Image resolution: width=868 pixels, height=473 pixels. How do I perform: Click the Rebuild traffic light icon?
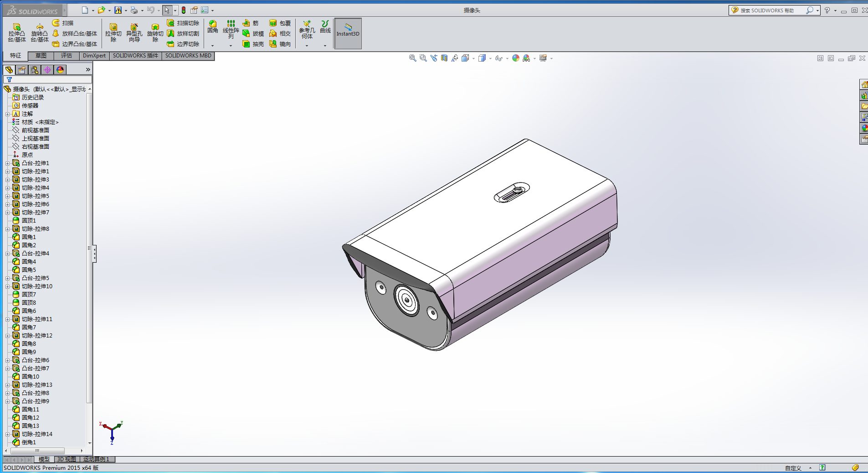pyautogui.click(x=184, y=10)
